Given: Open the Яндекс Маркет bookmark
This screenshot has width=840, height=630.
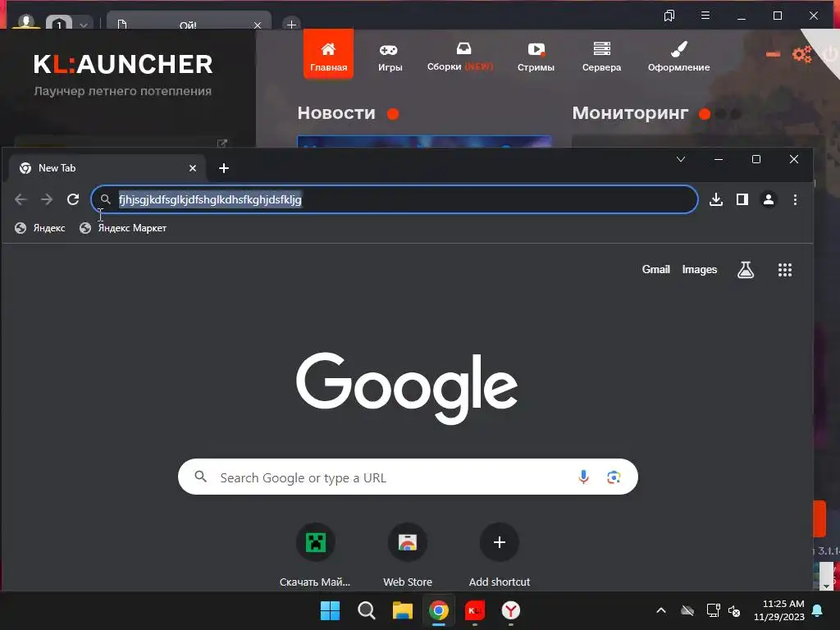Looking at the screenshot, I should click(123, 228).
